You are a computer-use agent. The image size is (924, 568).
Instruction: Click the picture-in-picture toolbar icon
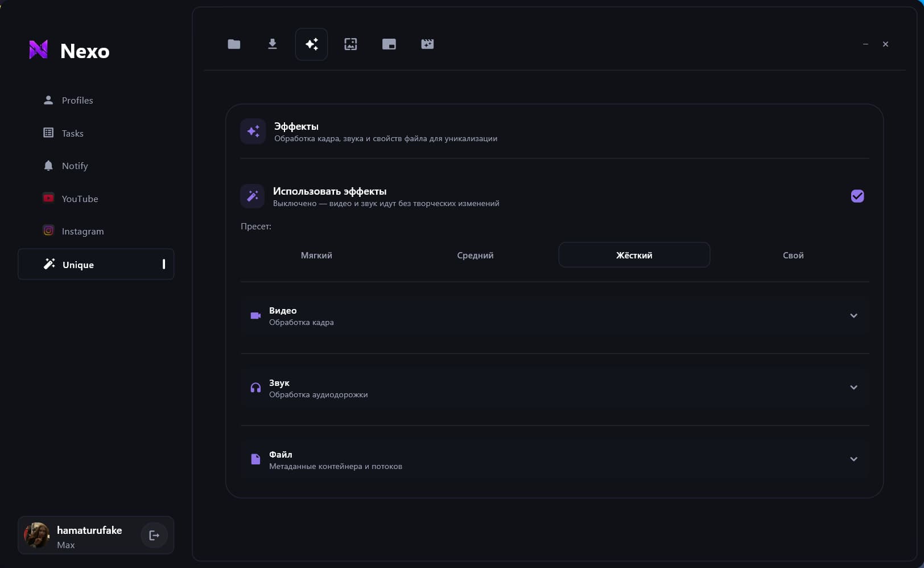[389, 44]
